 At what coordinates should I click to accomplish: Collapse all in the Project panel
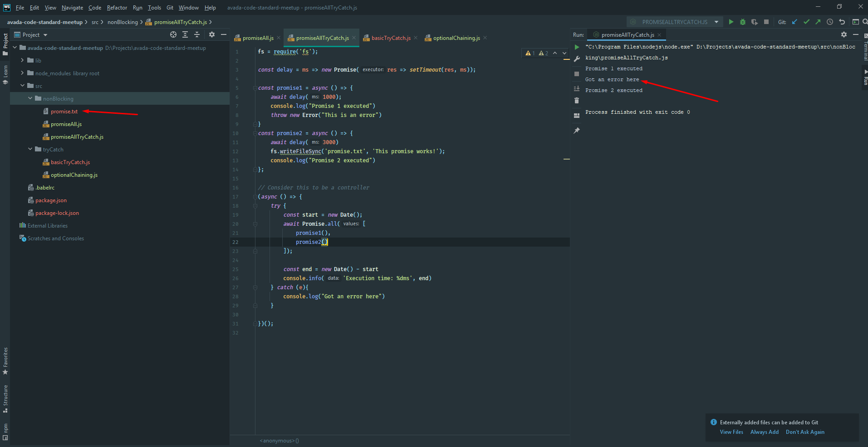pyautogui.click(x=197, y=34)
